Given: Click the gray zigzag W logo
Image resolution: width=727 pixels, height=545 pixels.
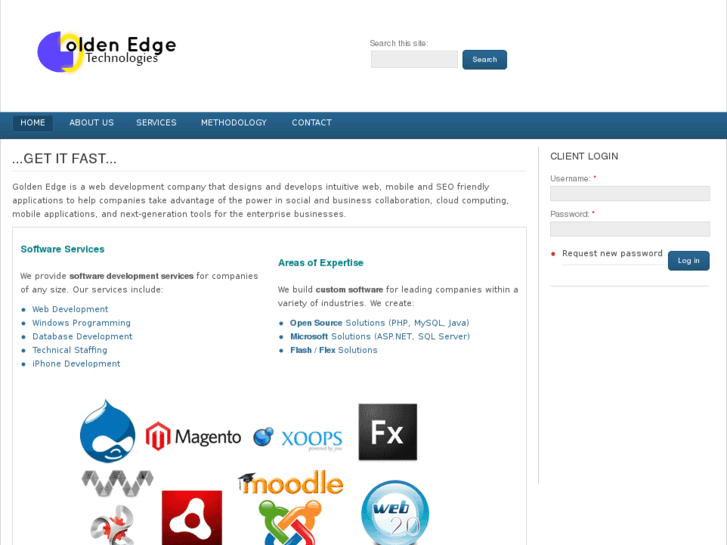Looking at the screenshot, I should coord(117,483).
